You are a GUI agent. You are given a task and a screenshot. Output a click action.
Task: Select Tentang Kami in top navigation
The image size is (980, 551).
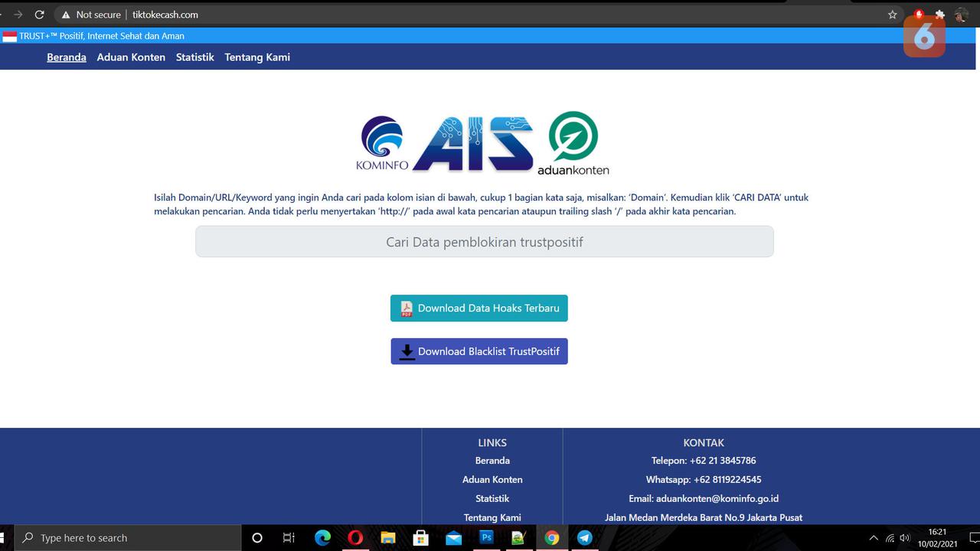[x=257, y=57]
